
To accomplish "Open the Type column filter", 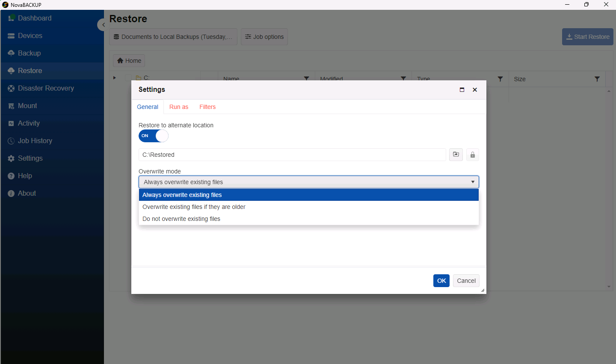I will 500,79.
